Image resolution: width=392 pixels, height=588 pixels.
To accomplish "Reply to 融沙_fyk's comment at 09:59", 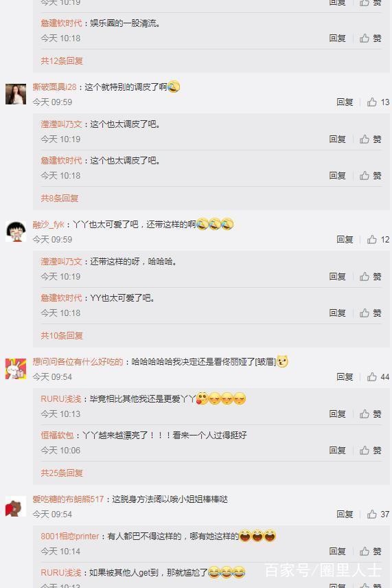I will pyautogui.click(x=345, y=239).
